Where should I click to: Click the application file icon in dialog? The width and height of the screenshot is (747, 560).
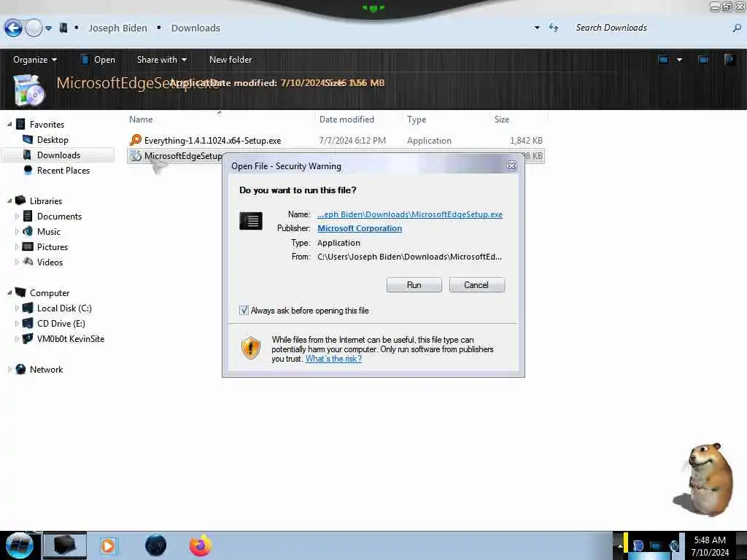(251, 221)
